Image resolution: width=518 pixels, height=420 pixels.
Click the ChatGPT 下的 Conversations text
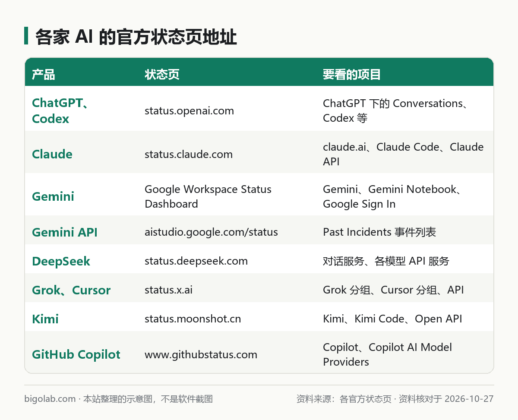click(396, 104)
